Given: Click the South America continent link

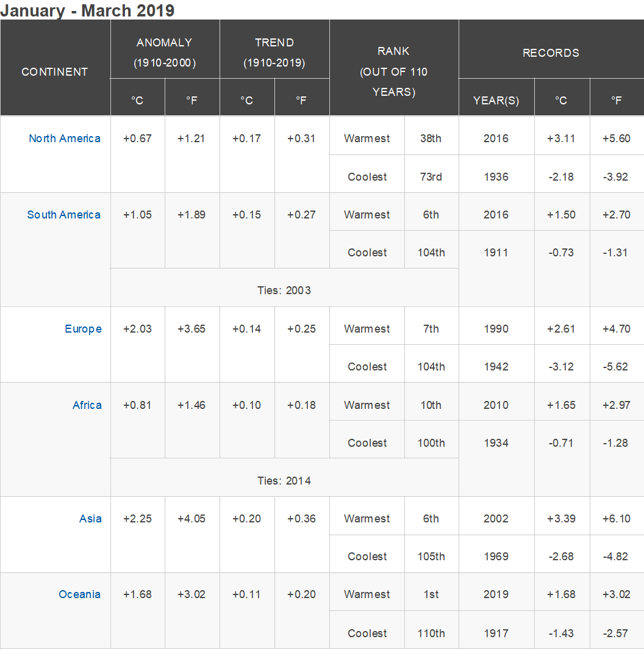Looking at the screenshot, I should click(x=63, y=215).
